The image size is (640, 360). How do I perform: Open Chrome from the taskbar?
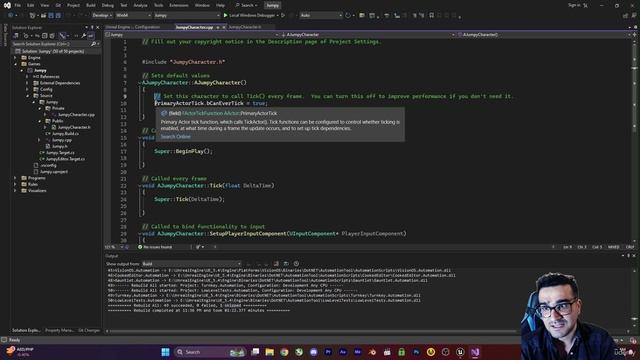(x=284, y=352)
